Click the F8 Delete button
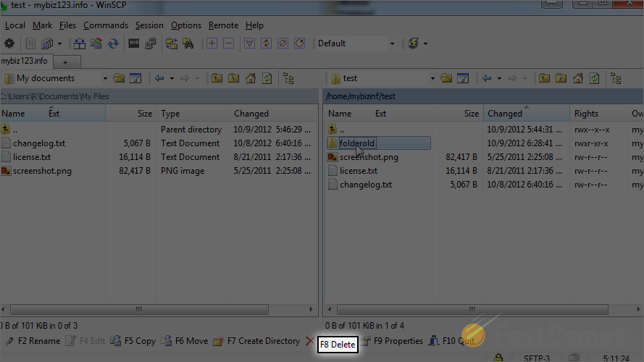644x362 pixels. pyautogui.click(x=338, y=345)
